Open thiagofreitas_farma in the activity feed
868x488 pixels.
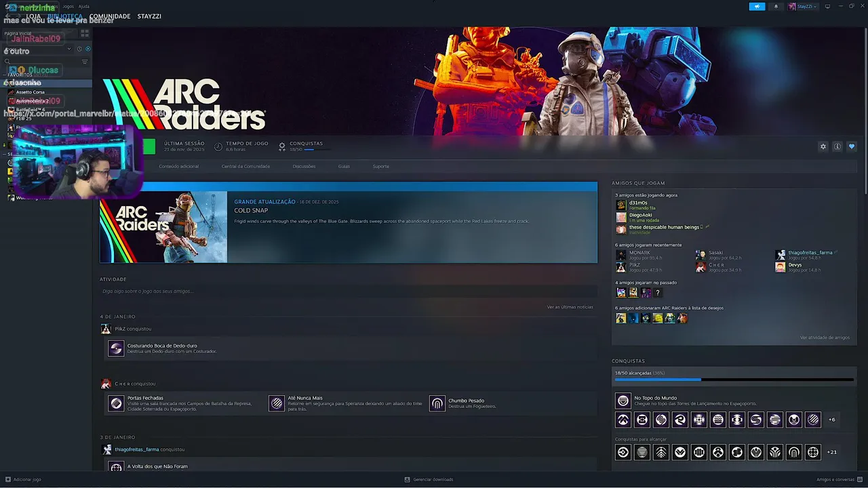136,449
